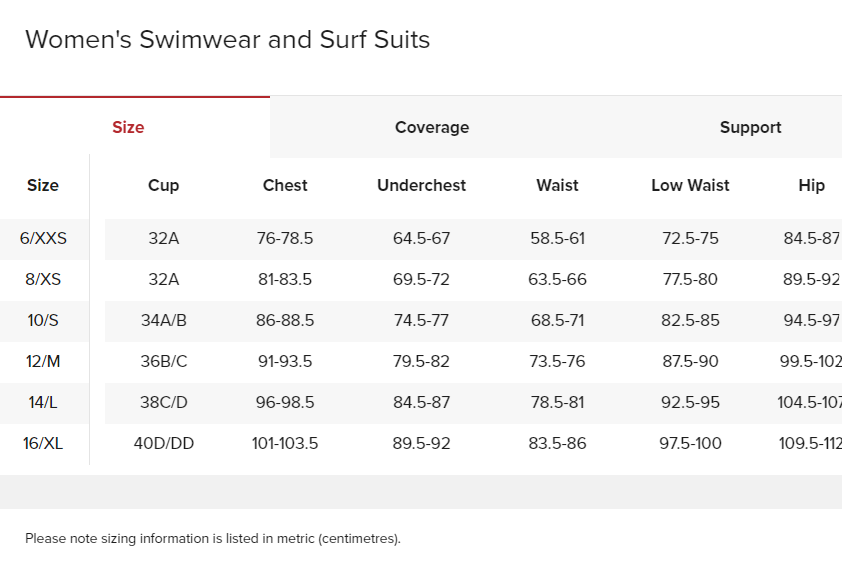Screen dimensions: 842x575
Task: Select the 10/S size row label
Action: (43, 321)
